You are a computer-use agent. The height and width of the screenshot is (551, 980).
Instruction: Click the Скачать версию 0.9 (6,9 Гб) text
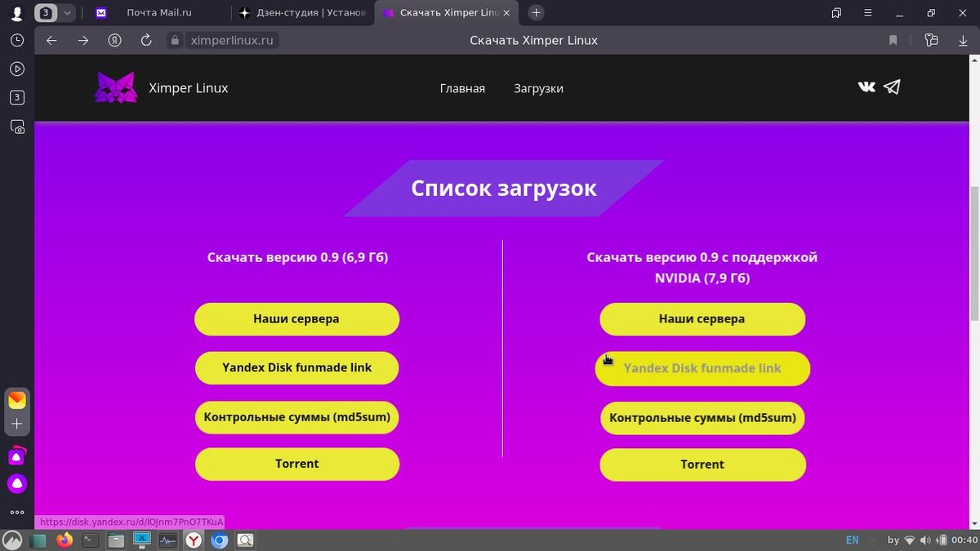coord(297,257)
